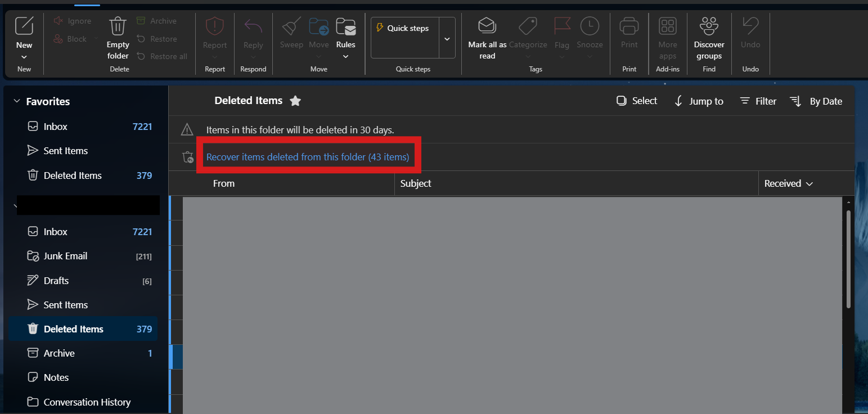Start a New mail with compose icon
Viewport: 868px width, 414px height.
24,26
